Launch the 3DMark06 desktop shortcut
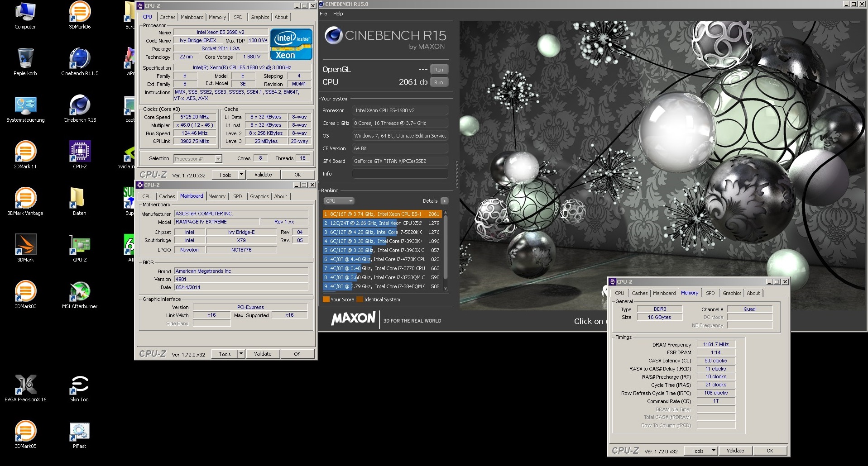Screen dimensions: 868x466 click(80, 15)
